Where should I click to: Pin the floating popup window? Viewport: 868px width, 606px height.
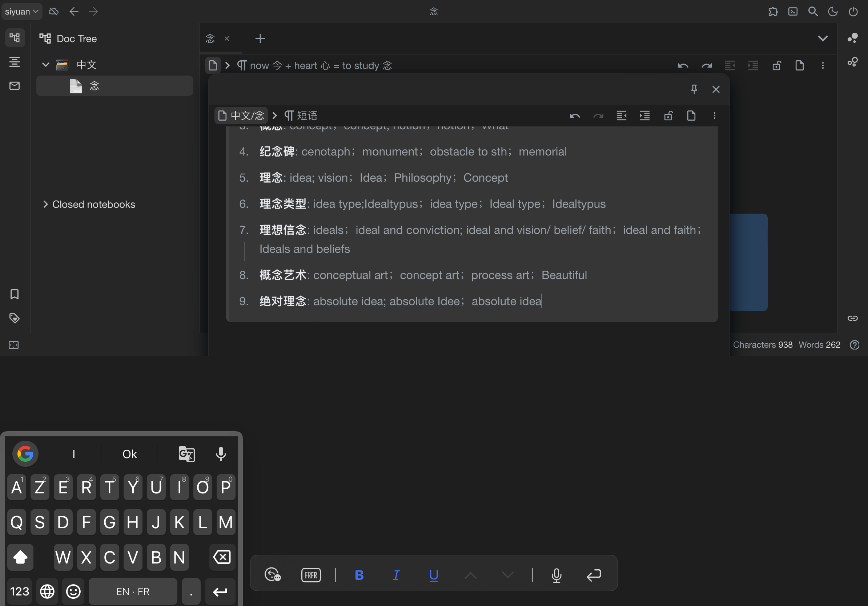coord(694,89)
